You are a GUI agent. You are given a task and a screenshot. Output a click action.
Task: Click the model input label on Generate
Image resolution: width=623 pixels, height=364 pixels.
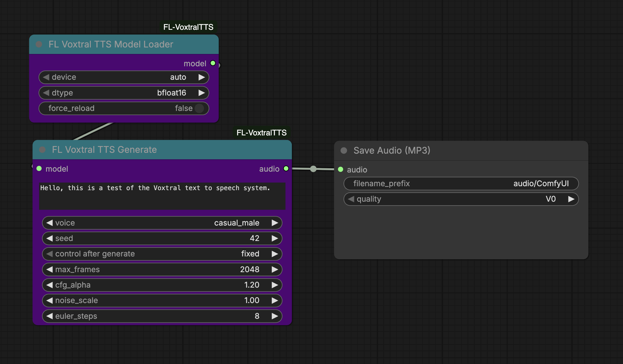pyautogui.click(x=57, y=169)
